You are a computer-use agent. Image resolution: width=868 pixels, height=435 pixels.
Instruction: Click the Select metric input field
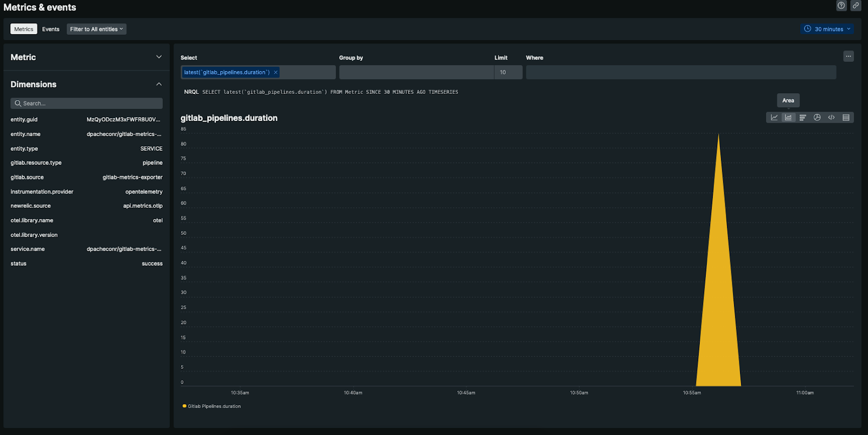point(258,72)
